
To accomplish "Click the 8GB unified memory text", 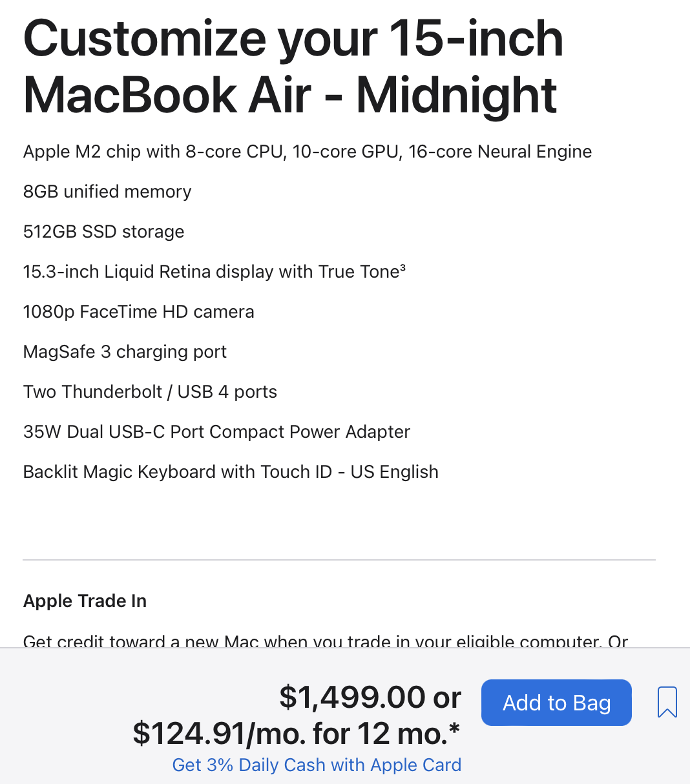I will click(107, 192).
